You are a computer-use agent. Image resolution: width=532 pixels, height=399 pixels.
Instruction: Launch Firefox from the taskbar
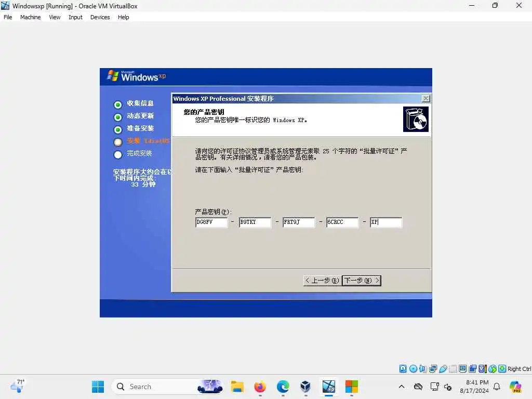coord(260,387)
